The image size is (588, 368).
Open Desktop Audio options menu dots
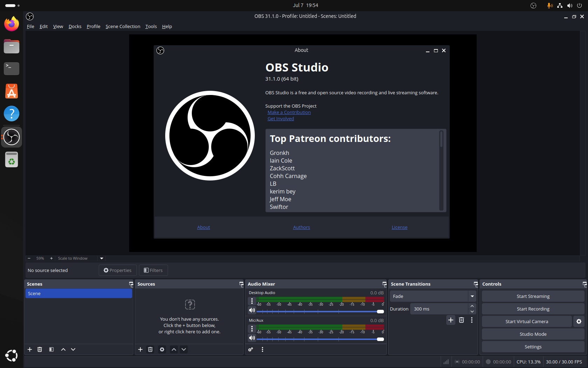(x=252, y=301)
